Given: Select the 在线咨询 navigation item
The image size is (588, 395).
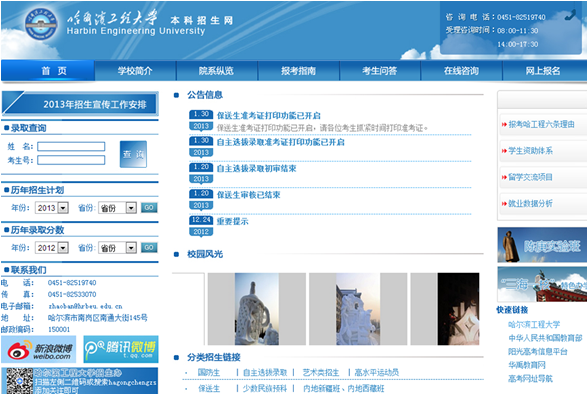Looking at the screenshot, I should [461, 71].
